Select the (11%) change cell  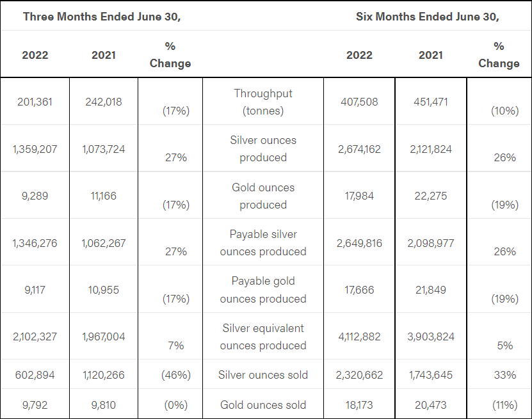(x=504, y=405)
